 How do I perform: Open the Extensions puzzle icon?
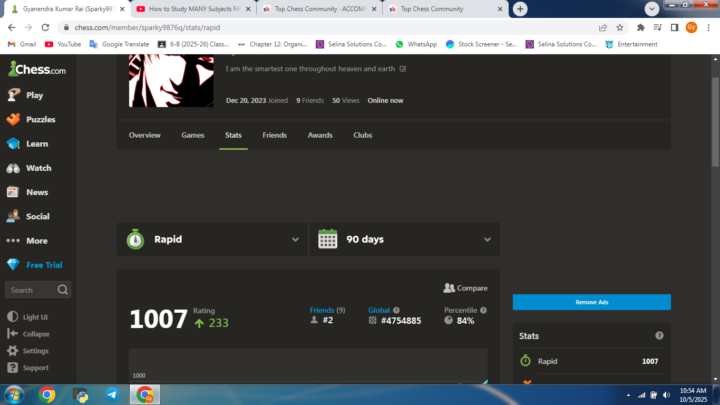[641, 28]
